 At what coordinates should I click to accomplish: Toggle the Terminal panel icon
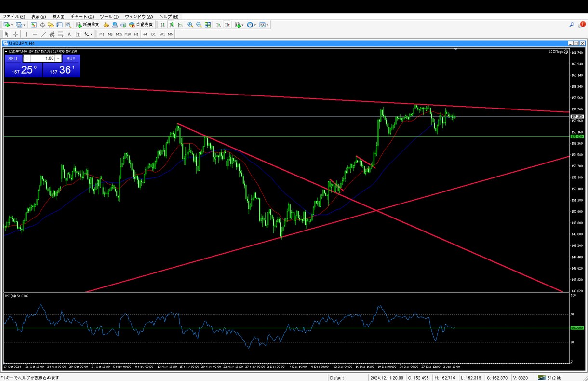pos(59,25)
